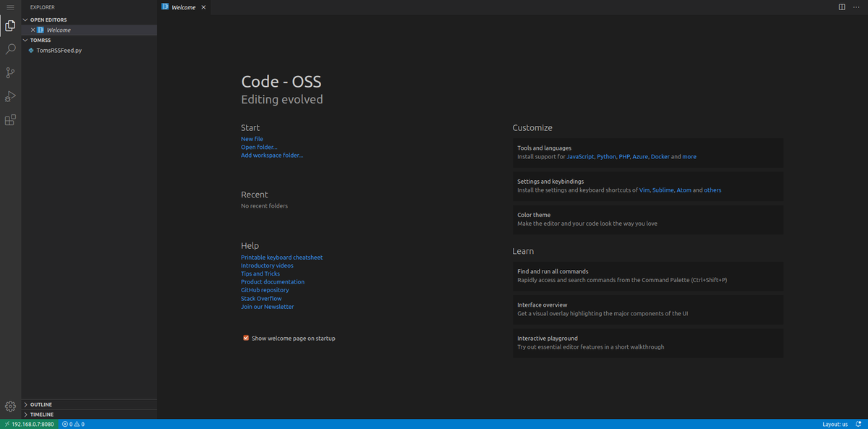Expand the Timeline section

[x=41, y=415]
